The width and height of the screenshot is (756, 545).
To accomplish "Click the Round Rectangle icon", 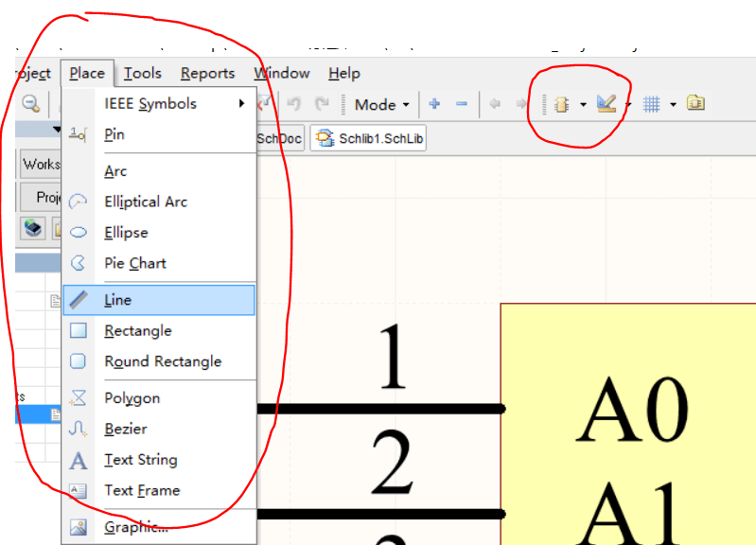I will (x=79, y=361).
